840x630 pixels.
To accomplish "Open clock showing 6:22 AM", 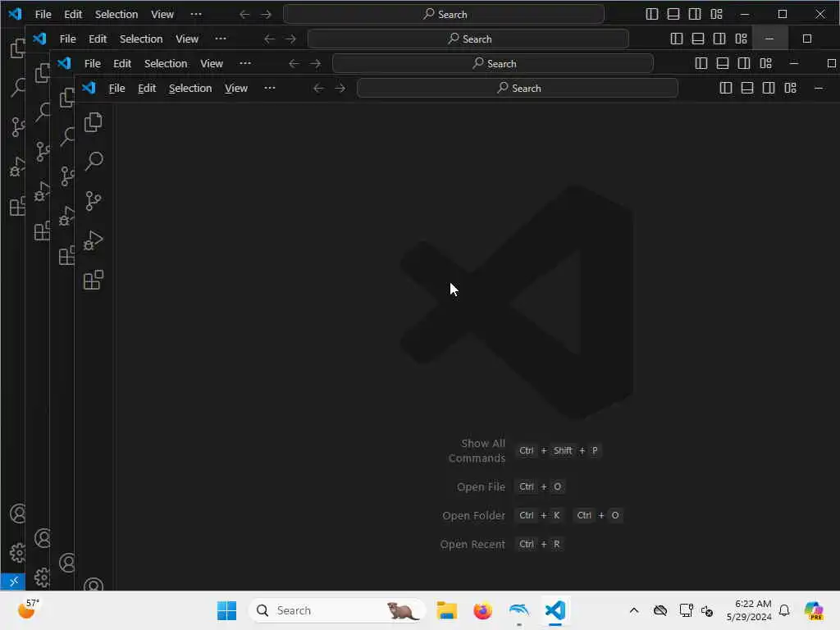I will 749,610.
